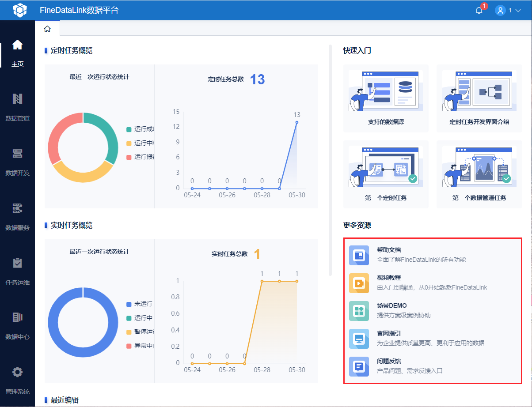Image resolution: width=532 pixels, height=407 pixels.
Task: Toggle the 暂停运行 legend entry
Action: (141, 332)
